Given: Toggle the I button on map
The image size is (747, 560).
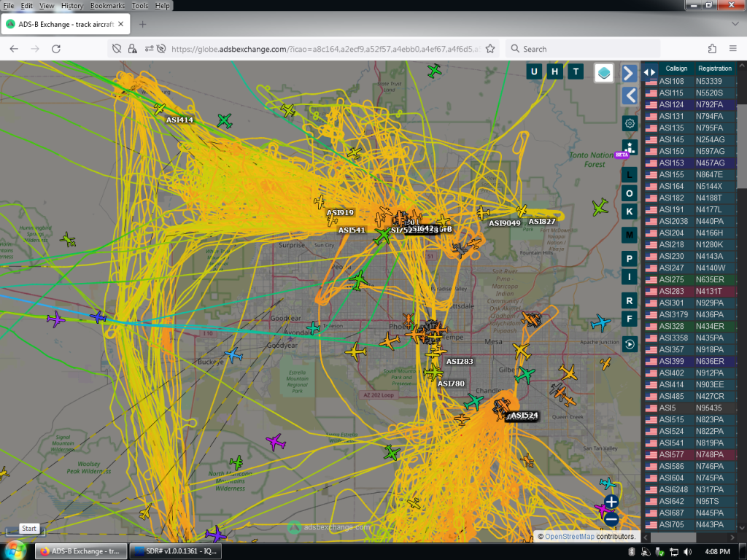Looking at the screenshot, I should point(630,276).
